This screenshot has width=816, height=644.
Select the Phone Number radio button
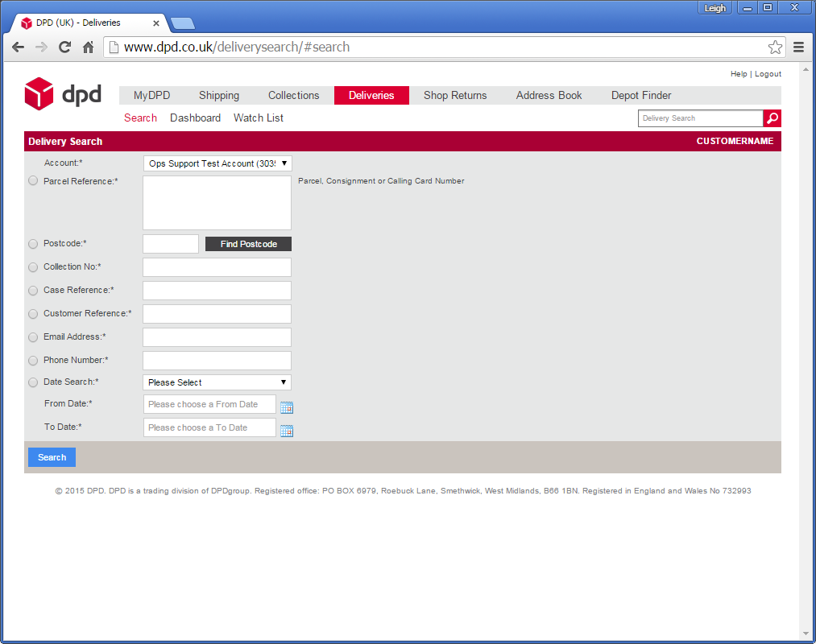[33, 361]
